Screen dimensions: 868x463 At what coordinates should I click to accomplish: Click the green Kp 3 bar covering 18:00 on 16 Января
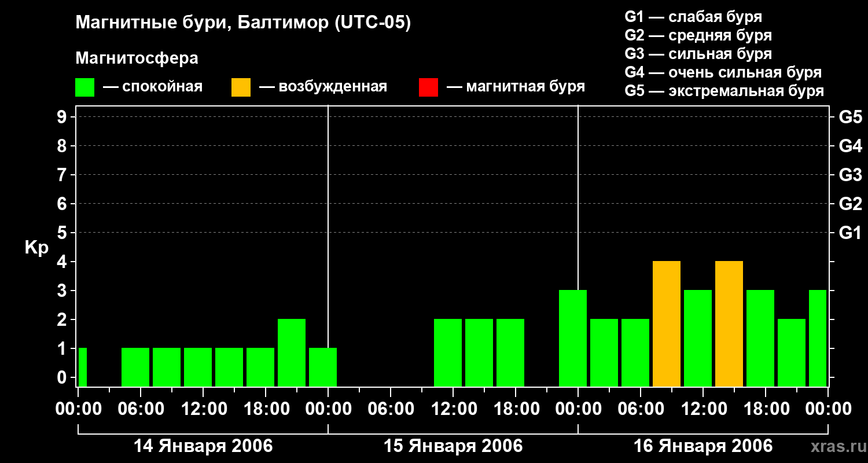760,338
